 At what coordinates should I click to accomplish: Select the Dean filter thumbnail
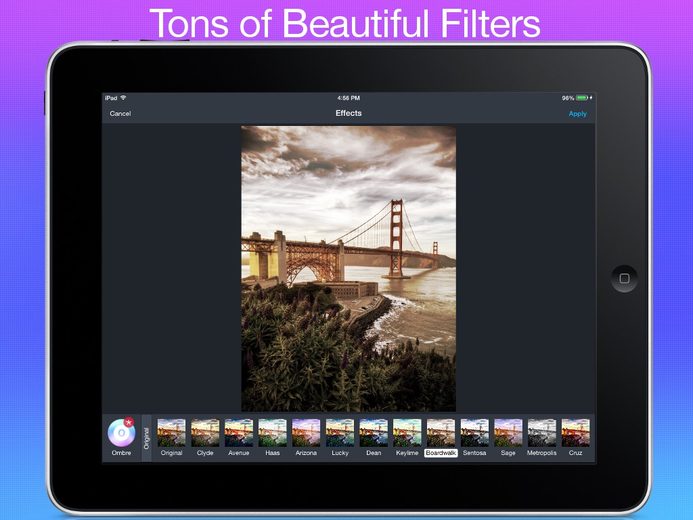point(373,433)
